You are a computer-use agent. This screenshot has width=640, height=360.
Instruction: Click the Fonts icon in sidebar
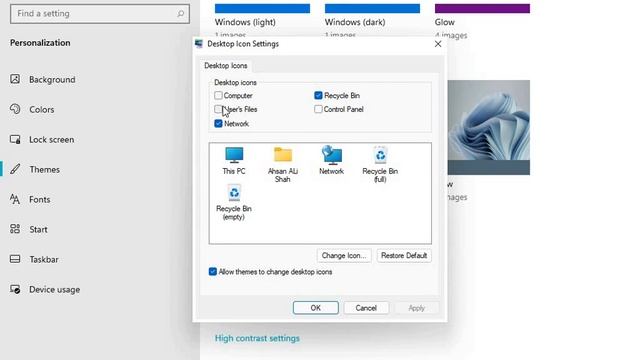pos(15,199)
